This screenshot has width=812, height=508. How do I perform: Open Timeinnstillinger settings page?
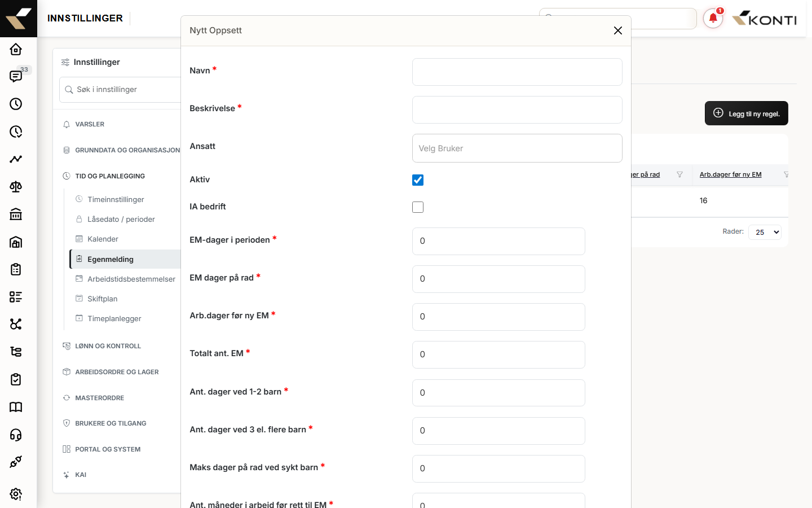116,199
